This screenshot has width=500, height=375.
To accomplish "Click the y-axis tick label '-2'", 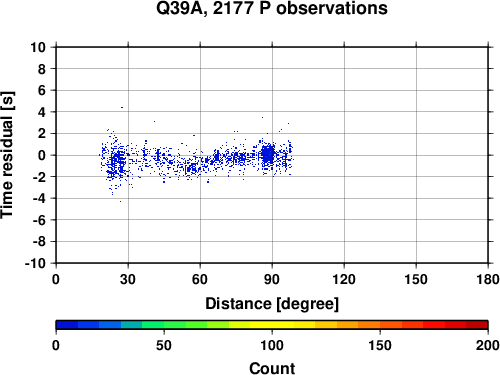I will coord(39,177).
